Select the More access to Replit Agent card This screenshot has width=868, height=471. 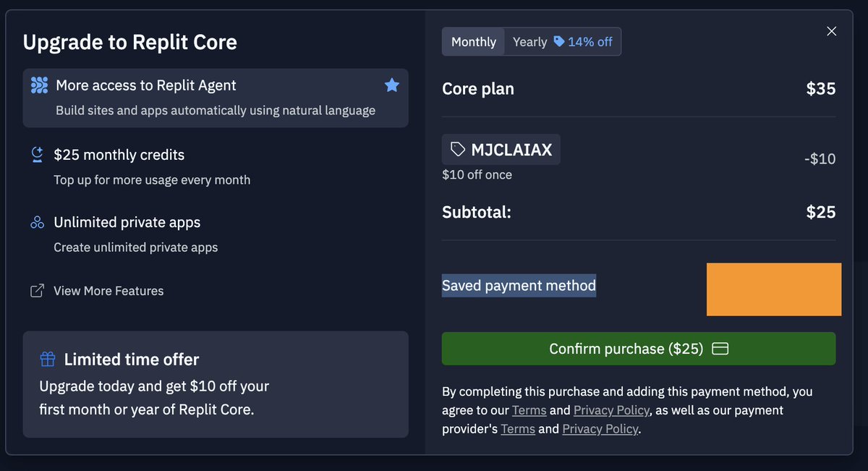click(x=216, y=98)
